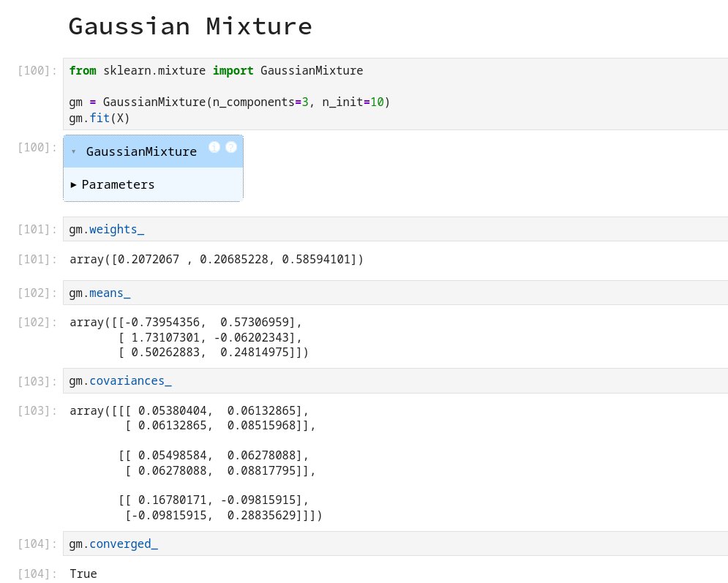Click the Gaussian Mixture heading
The height and width of the screenshot is (583, 728).
(x=190, y=26)
